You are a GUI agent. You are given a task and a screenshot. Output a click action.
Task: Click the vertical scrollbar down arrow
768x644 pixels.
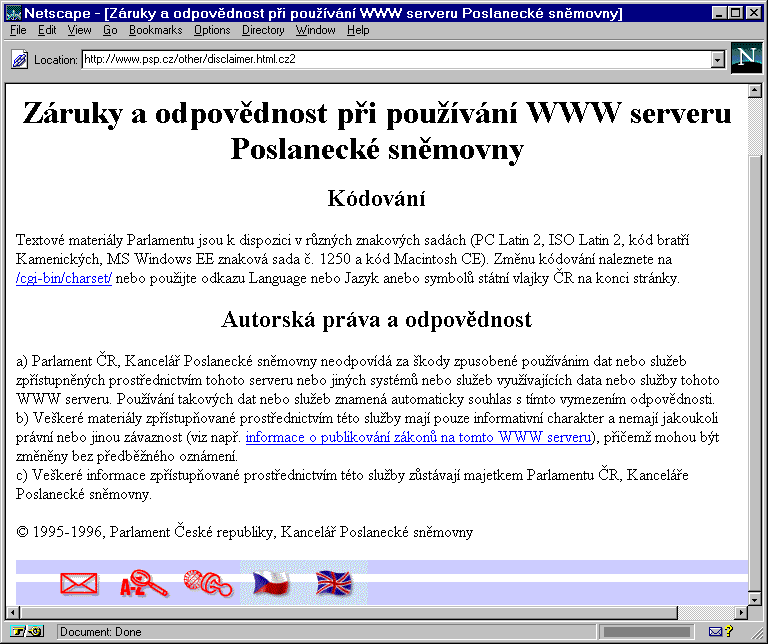[754, 598]
